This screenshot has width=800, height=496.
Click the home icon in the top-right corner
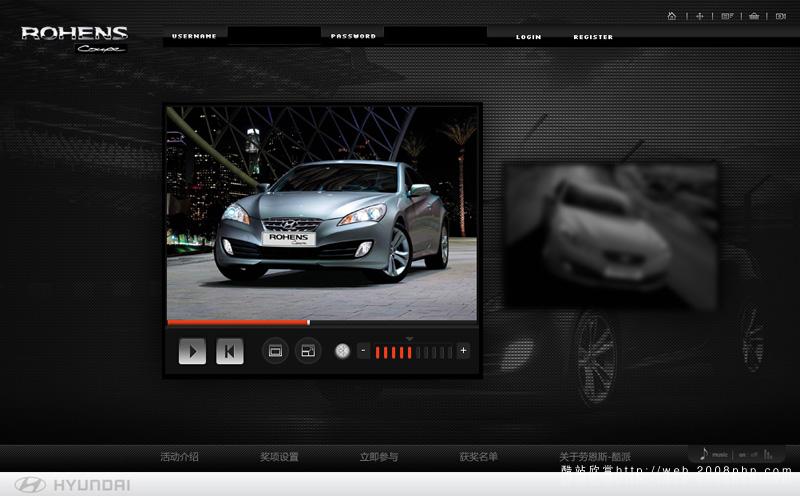tap(672, 16)
